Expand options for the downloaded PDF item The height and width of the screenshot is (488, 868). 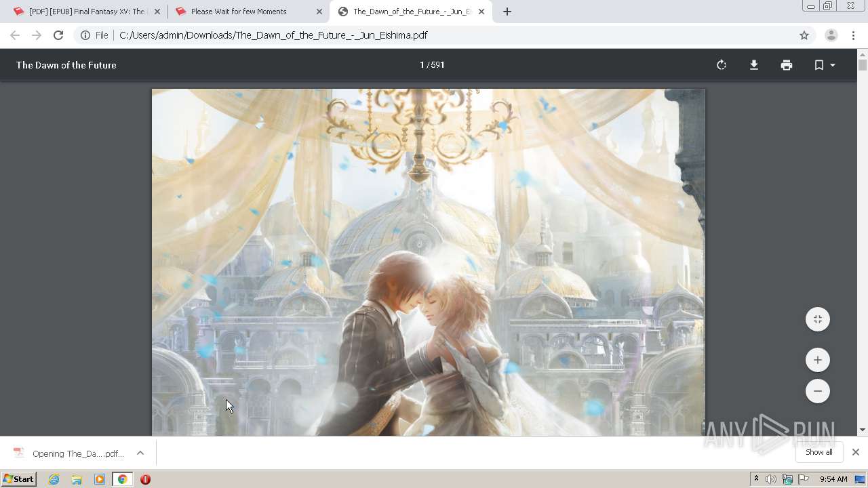point(140,453)
